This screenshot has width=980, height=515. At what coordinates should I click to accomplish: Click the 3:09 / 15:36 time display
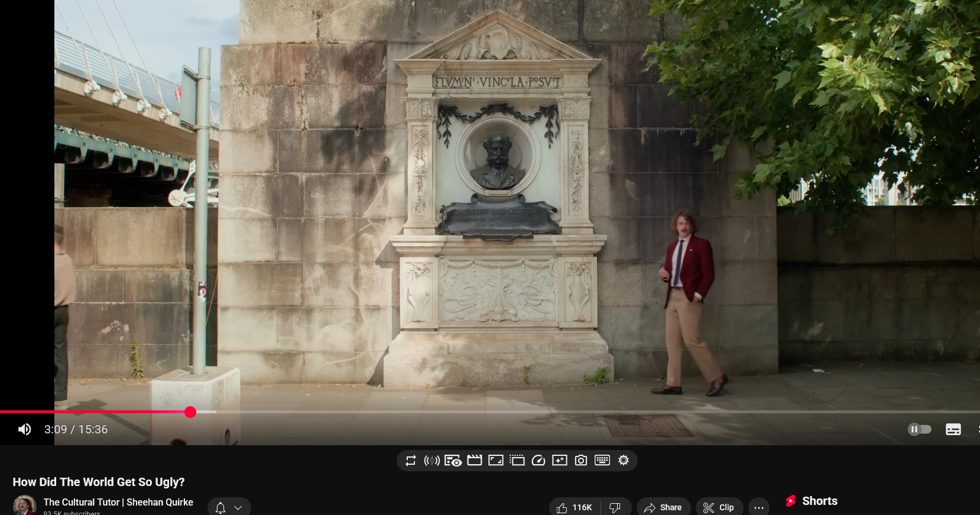76,429
